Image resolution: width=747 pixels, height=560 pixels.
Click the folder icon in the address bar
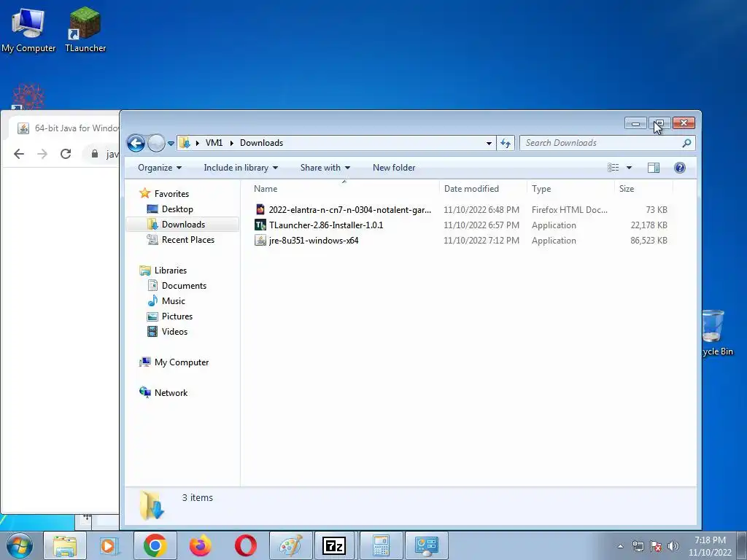[185, 143]
